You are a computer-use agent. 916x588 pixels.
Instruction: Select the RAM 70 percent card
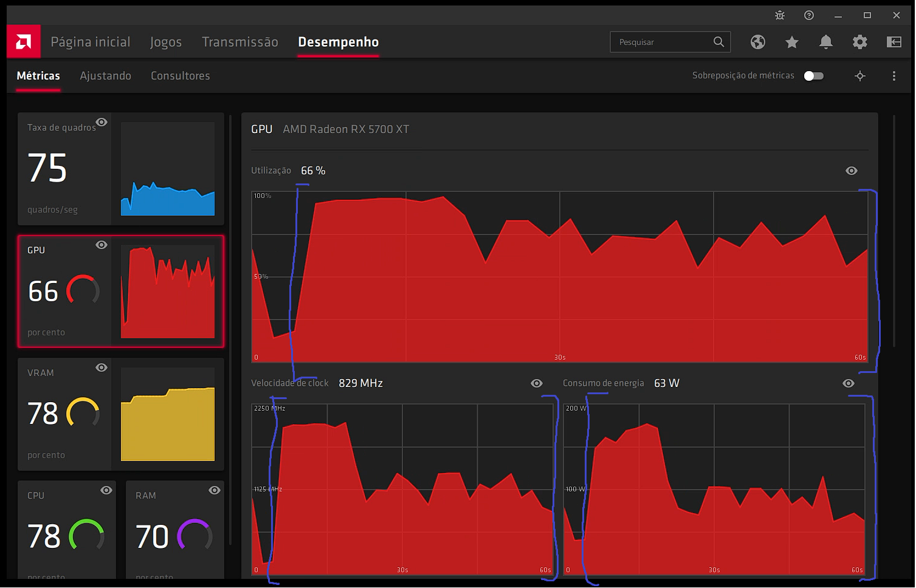tap(175, 530)
